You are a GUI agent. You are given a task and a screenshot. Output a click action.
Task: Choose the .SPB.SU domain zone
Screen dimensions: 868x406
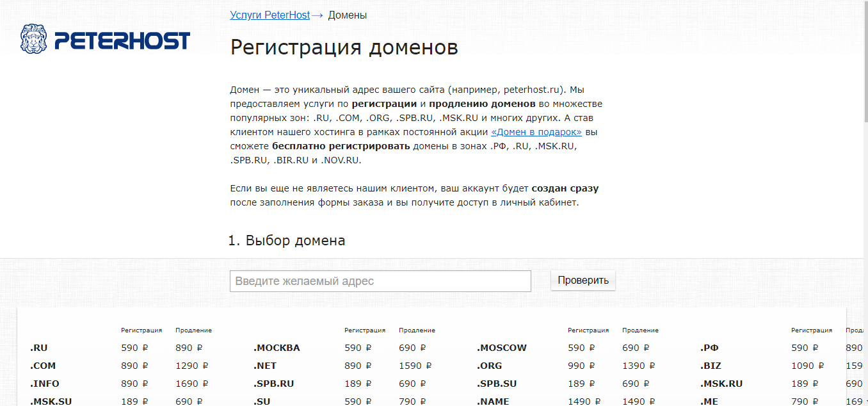click(x=497, y=384)
